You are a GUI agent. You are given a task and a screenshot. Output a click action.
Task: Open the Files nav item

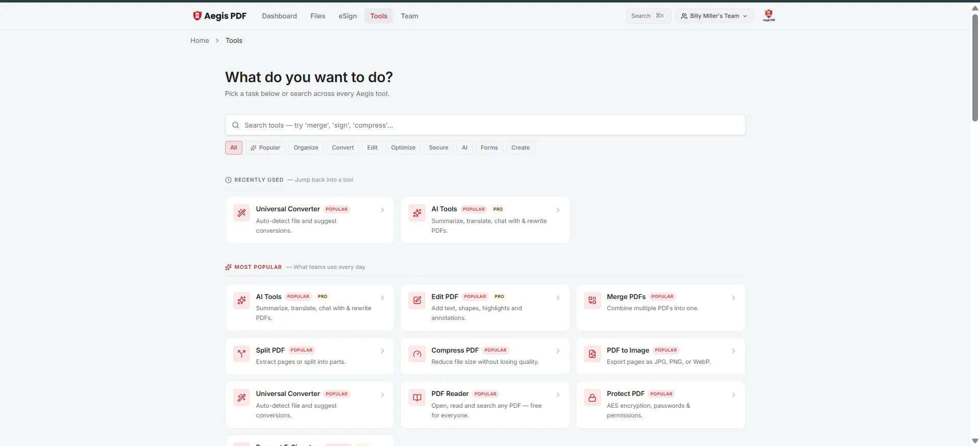317,16
